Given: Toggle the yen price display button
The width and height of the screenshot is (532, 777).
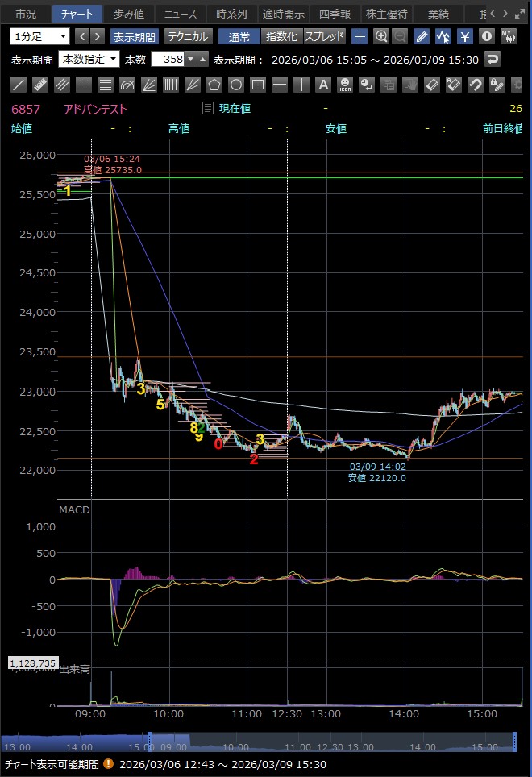Looking at the screenshot, I should coord(464,36).
